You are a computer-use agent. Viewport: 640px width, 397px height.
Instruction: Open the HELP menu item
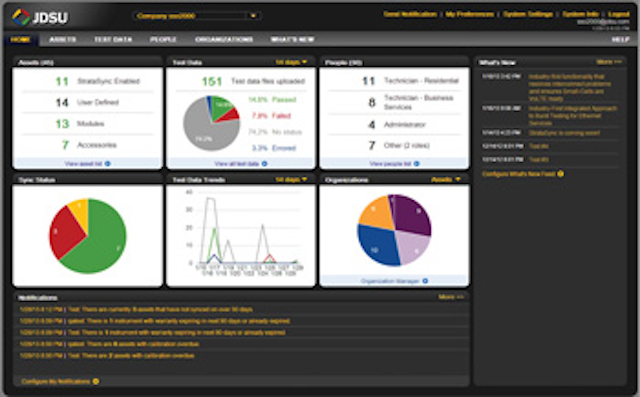coord(620,39)
